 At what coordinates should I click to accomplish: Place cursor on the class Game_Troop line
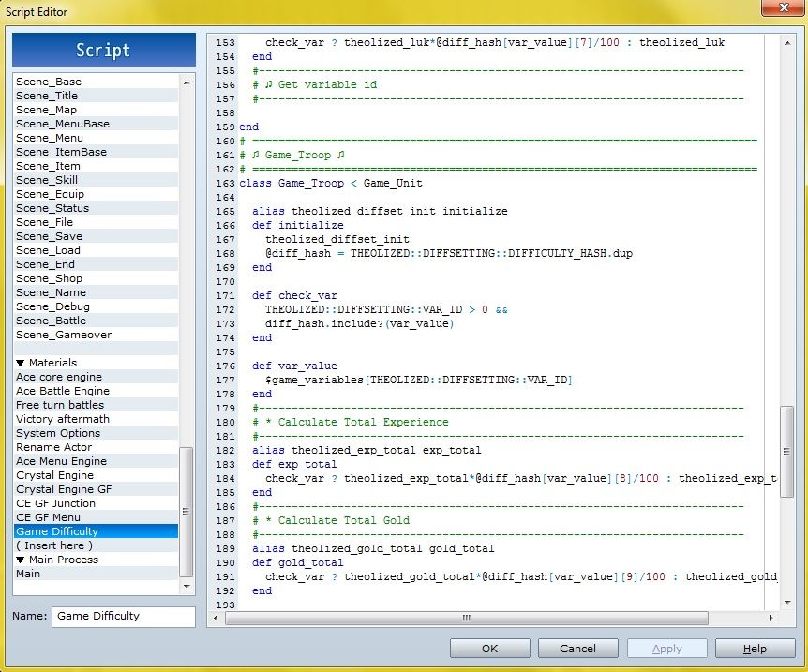332,184
